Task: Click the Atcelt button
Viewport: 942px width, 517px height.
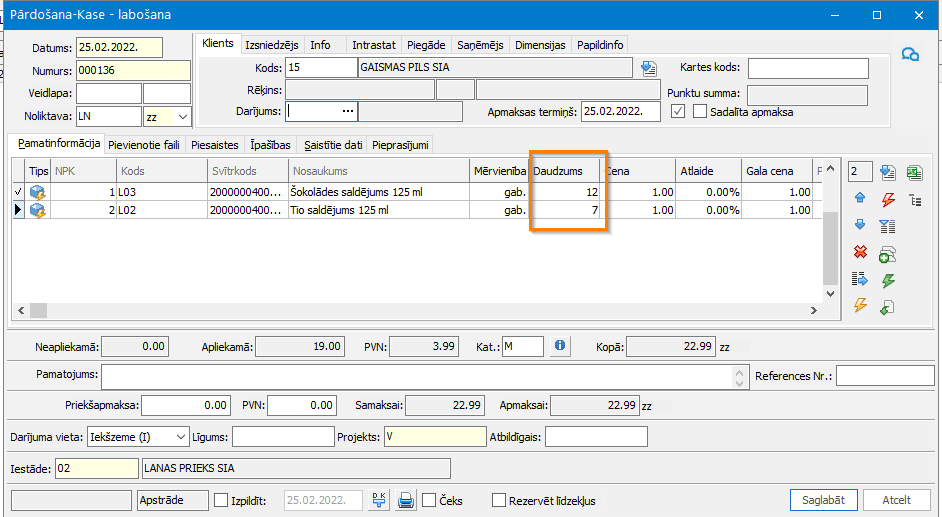Action: tap(896, 500)
